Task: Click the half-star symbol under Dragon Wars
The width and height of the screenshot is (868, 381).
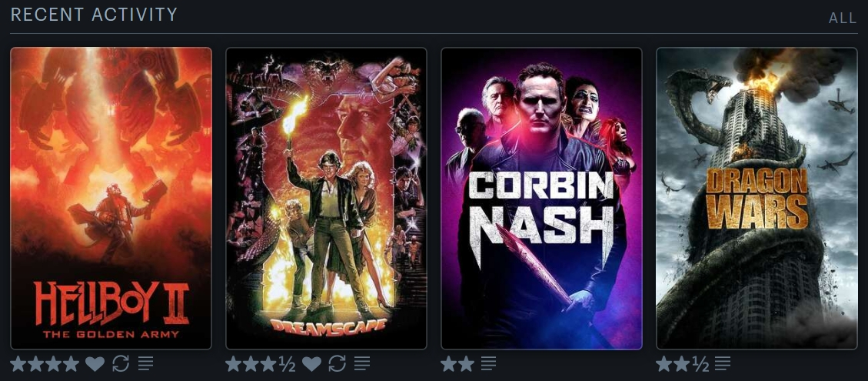Action: 701,364
